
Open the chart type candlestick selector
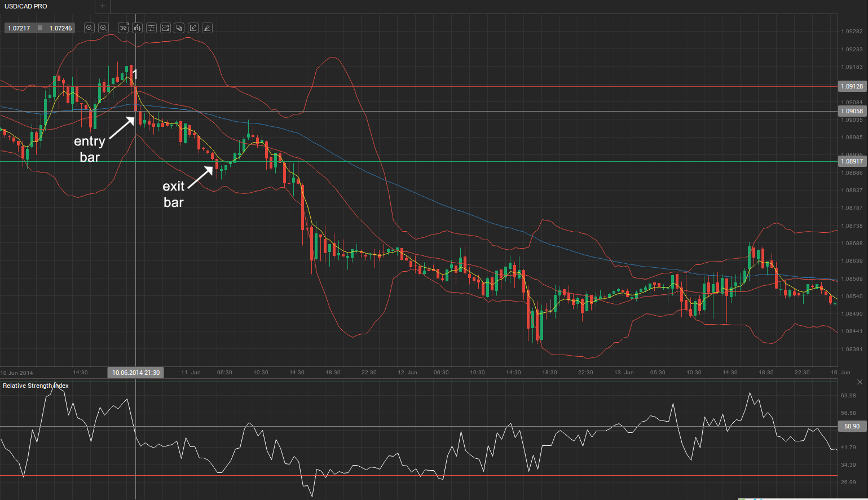(x=137, y=28)
